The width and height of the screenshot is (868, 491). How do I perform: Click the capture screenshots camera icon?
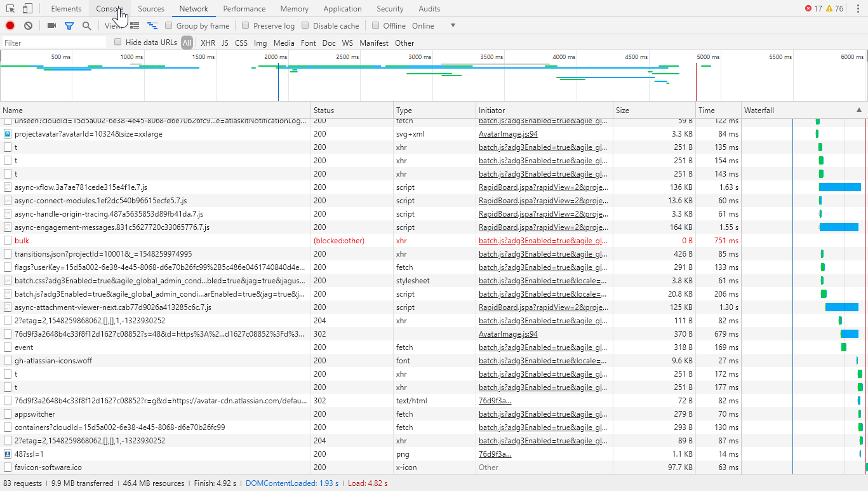(52, 26)
